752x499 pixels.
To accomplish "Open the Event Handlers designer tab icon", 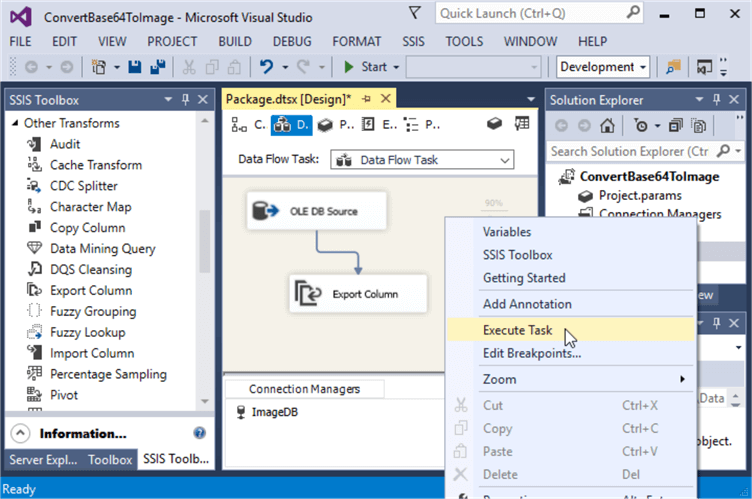I will (x=368, y=125).
